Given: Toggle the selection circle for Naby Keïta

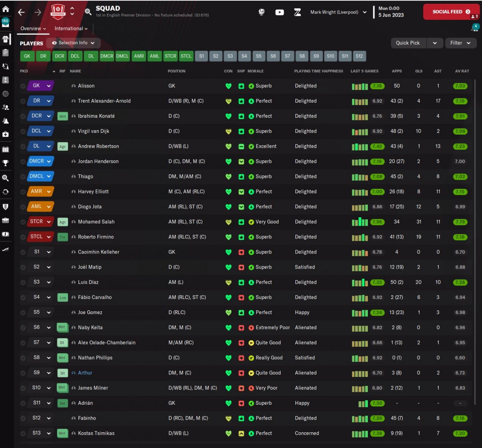Looking at the screenshot, I should click(23, 328).
